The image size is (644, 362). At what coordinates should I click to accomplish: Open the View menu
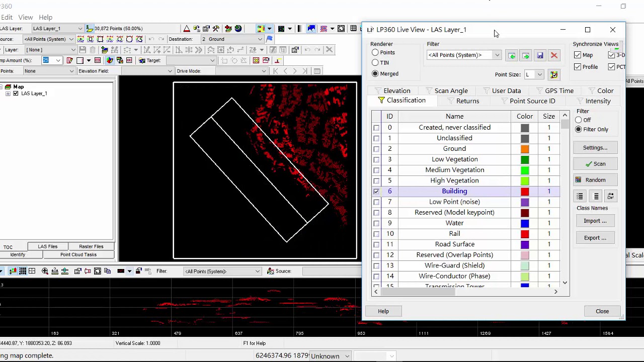point(26,17)
